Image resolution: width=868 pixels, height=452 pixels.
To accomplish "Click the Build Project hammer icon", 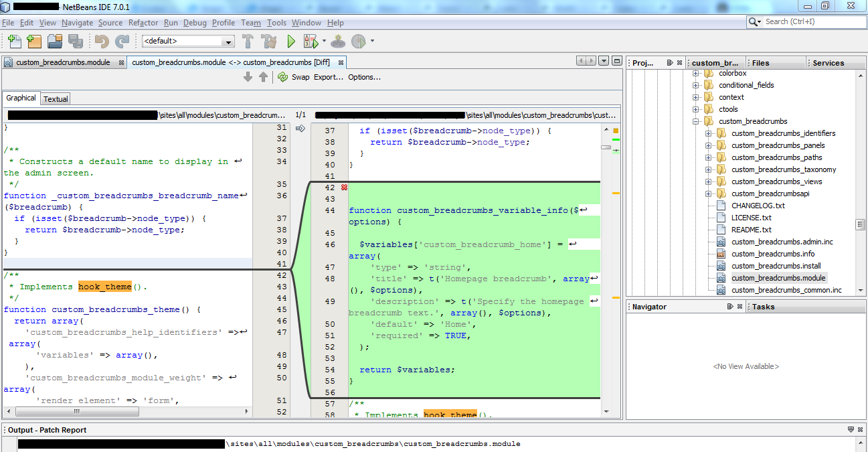I will point(248,42).
